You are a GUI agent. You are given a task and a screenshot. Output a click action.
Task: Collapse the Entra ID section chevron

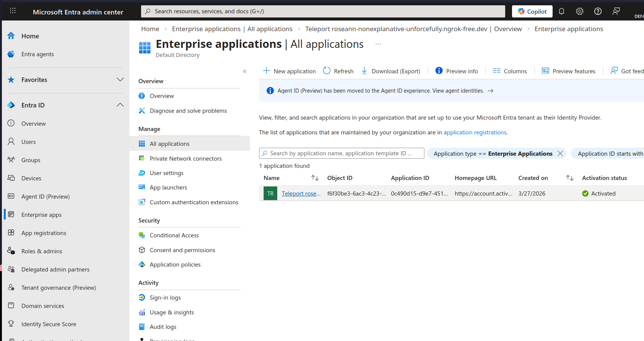point(120,105)
